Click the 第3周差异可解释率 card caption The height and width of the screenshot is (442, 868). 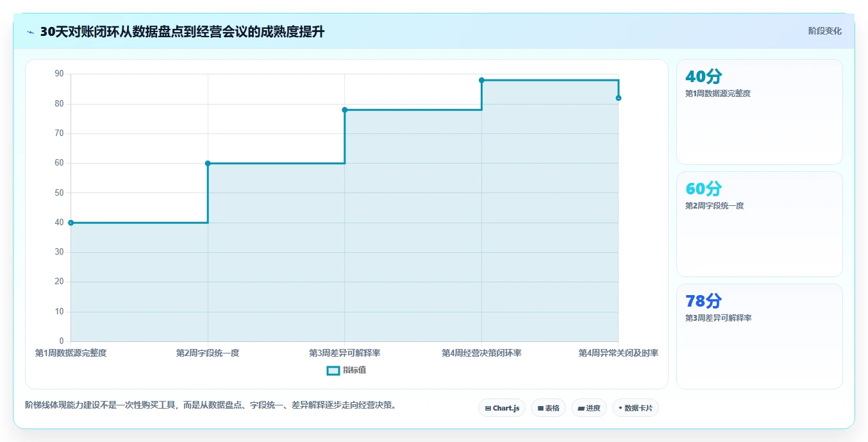[x=717, y=318]
